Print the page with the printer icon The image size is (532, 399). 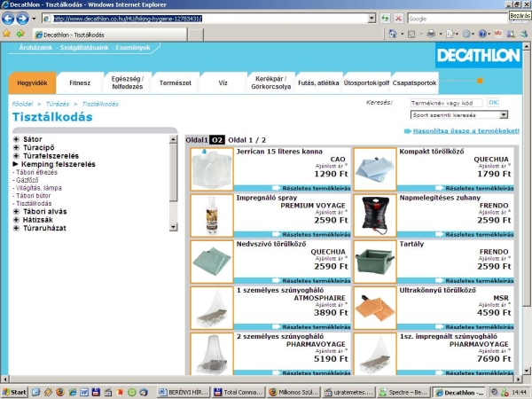tap(431, 34)
